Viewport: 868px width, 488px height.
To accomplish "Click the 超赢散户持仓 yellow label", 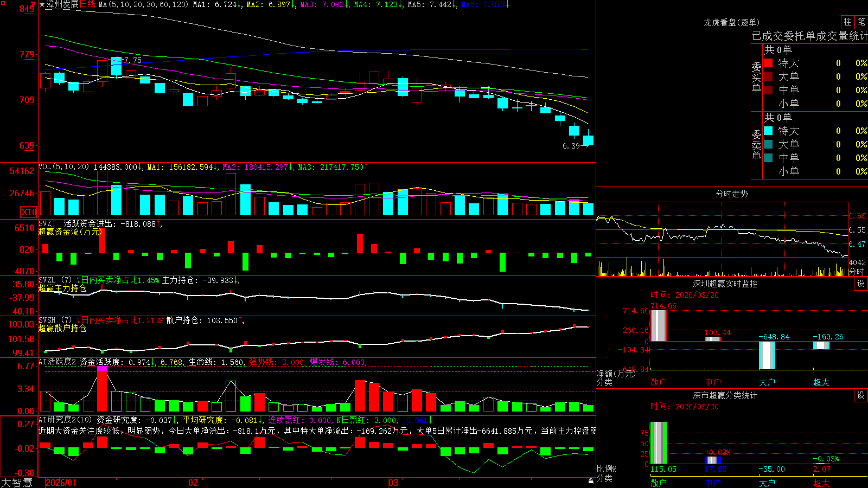I will tap(62, 328).
